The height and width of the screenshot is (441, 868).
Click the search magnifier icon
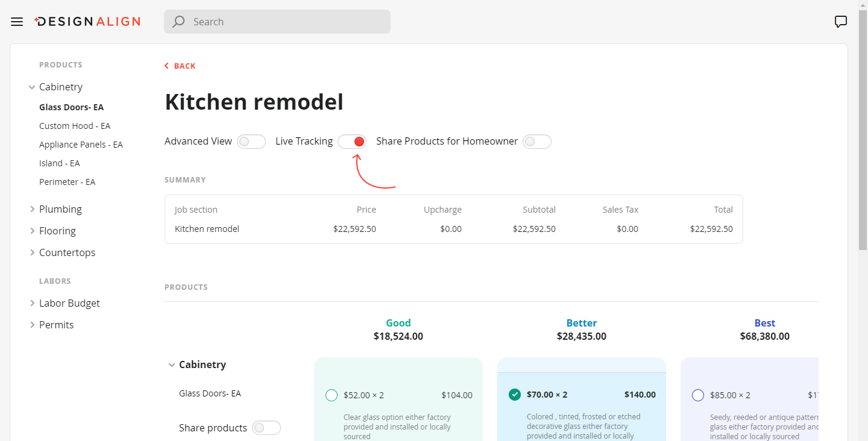[x=178, y=22]
